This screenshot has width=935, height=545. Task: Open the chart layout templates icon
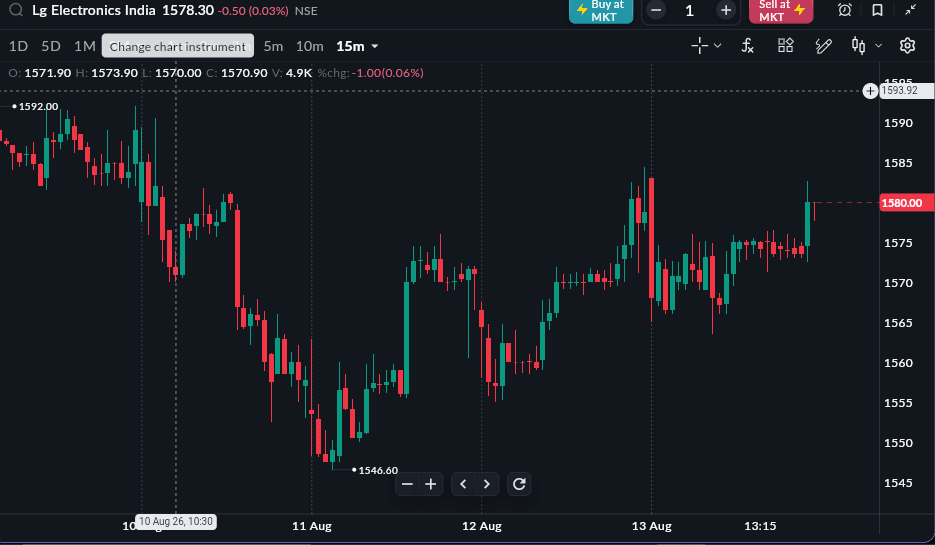pyautogui.click(x=785, y=45)
